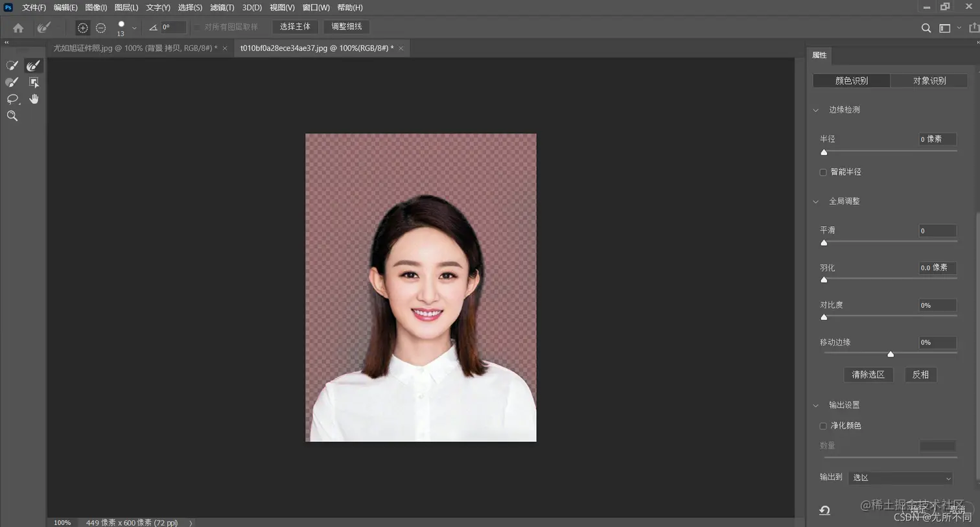The height and width of the screenshot is (527, 980).
Task: Open the 输出到 dropdown
Action: [x=900, y=478]
